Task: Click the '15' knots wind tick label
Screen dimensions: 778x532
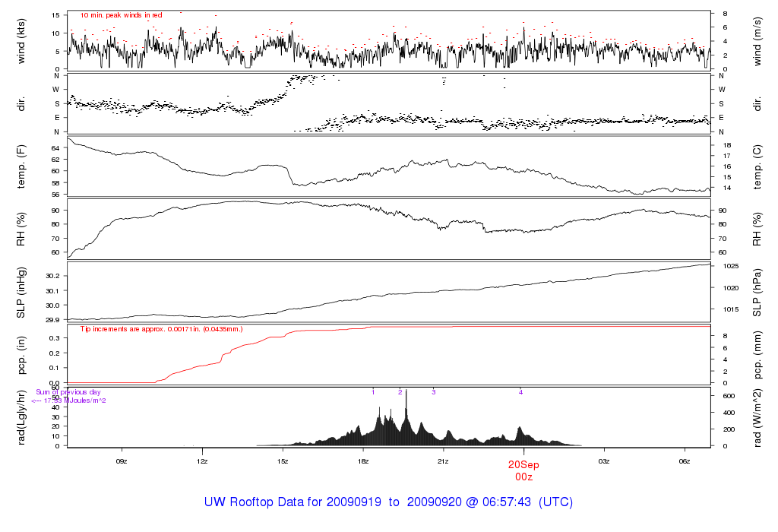Action: [x=55, y=15]
